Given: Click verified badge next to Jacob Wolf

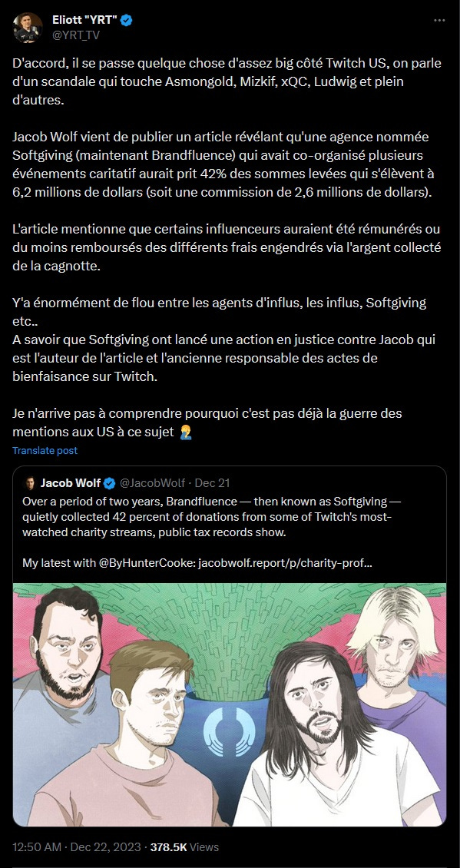Looking at the screenshot, I should pos(110,483).
